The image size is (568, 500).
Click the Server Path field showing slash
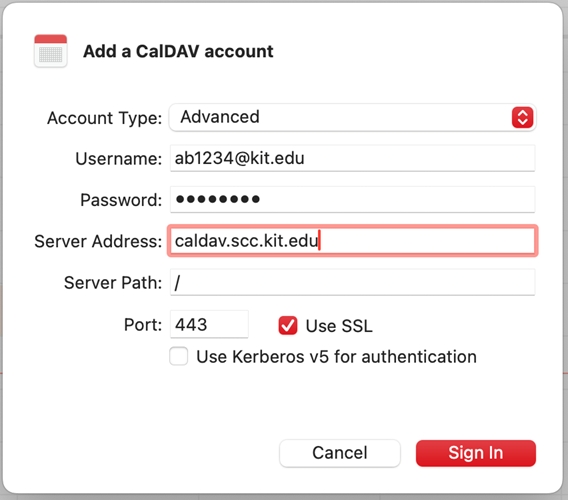point(352,282)
